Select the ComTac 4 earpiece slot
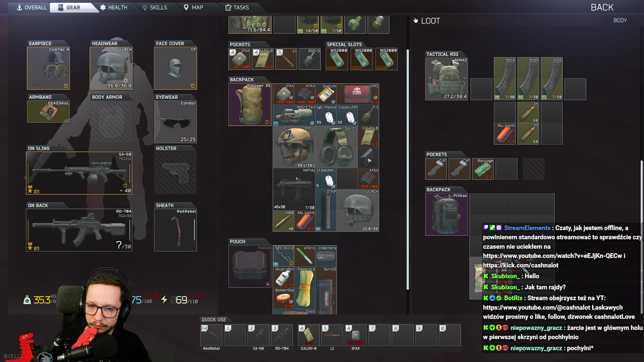644x362 pixels. [48, 68]
